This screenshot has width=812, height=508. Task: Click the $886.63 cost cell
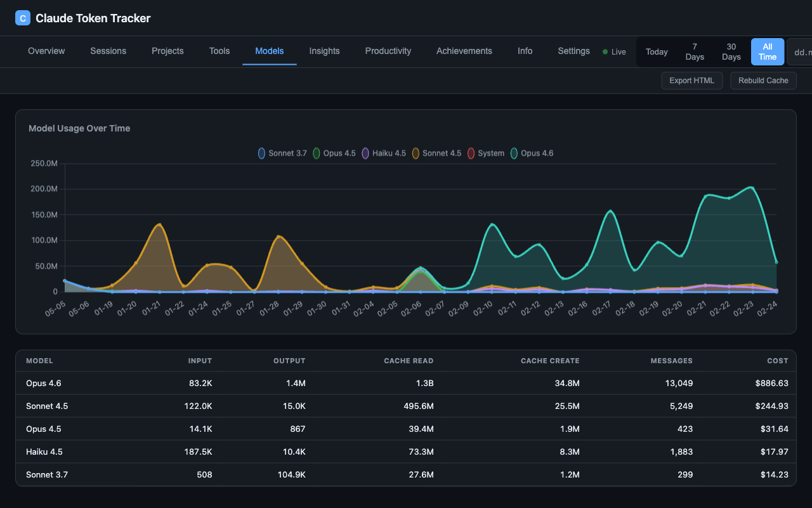tap(771, 383)
